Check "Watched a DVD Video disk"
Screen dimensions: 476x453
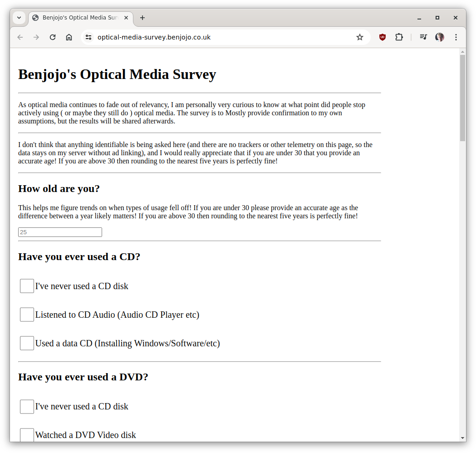[x=27, y=435]
